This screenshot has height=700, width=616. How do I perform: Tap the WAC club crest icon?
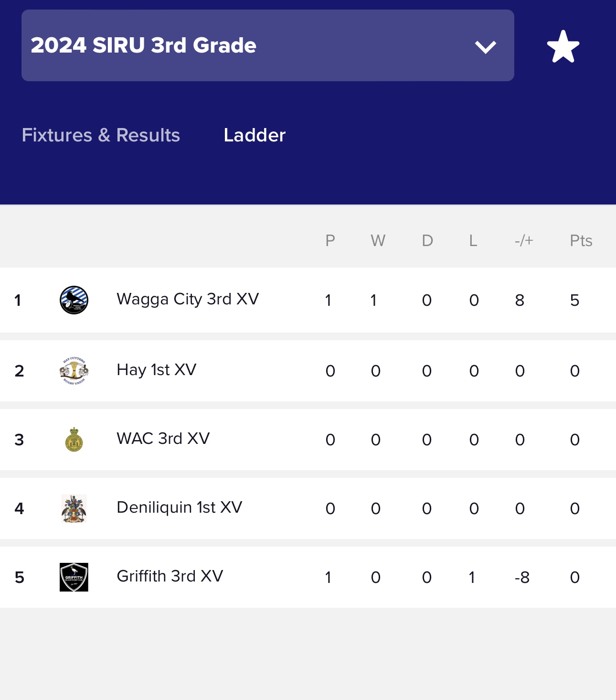(x=74, y=440)
